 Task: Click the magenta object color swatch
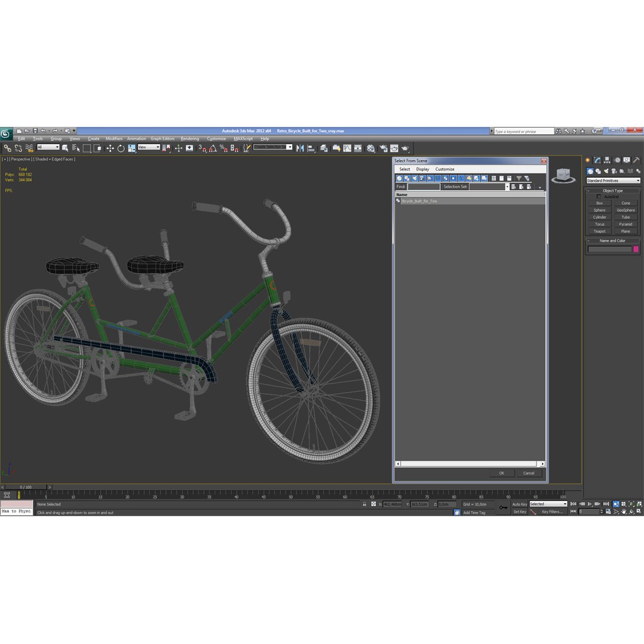point(636,249)
